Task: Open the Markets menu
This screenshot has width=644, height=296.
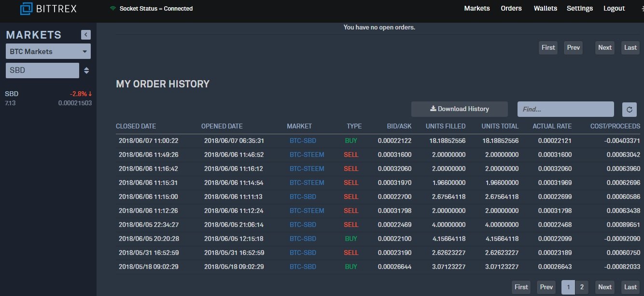Action: (x=477, y=8)
